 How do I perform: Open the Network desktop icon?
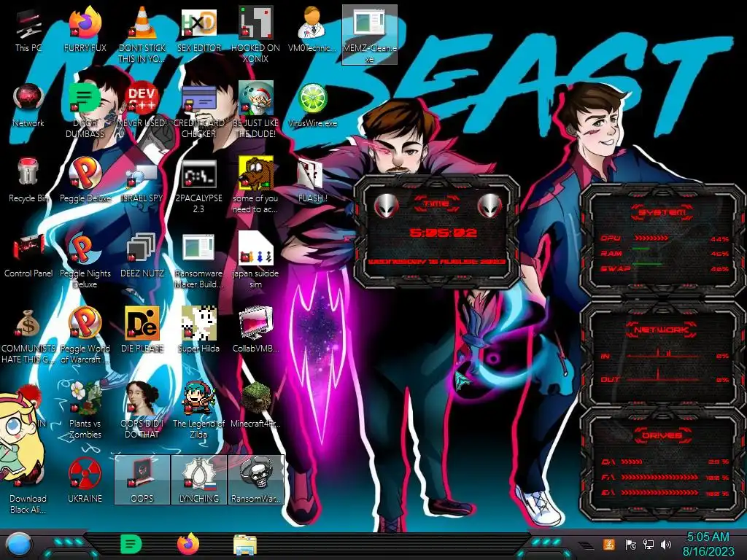point(28,106)
